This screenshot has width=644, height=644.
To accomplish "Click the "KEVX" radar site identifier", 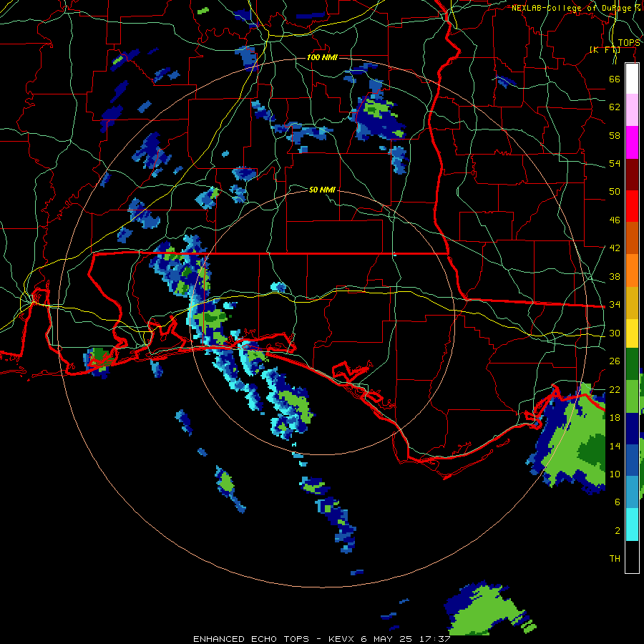I will (x=343, y=639).
